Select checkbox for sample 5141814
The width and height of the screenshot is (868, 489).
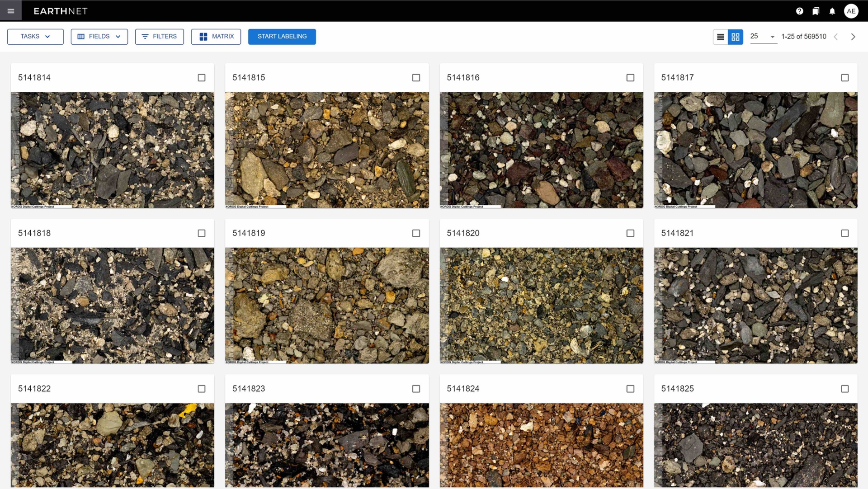click(x=202, y=78)
